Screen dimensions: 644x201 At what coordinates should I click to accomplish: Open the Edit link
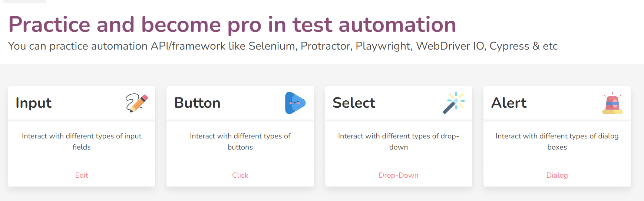pos(82,175)
